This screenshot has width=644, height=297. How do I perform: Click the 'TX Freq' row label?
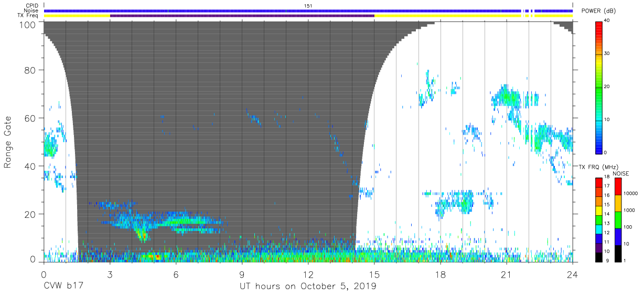pos(28,16)
